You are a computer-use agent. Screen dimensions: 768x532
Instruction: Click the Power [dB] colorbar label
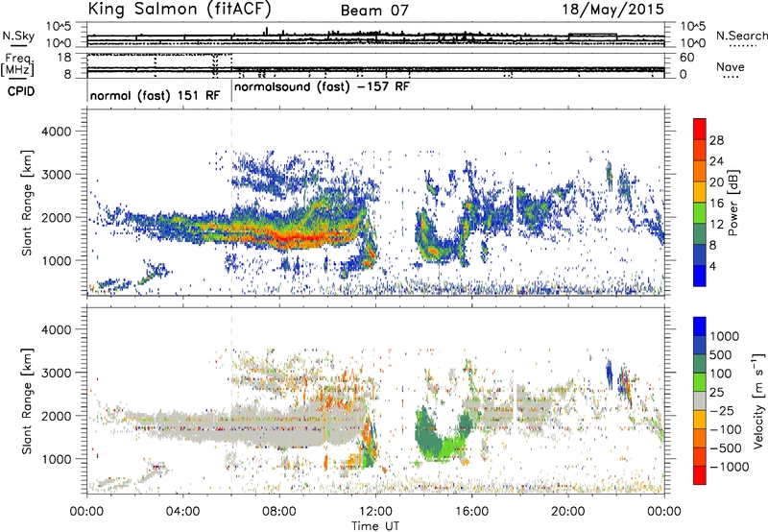tap(732, 203)
